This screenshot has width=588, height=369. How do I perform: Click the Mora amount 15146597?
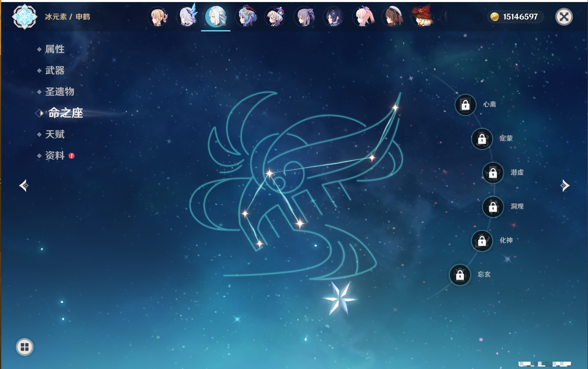(520, 17)
